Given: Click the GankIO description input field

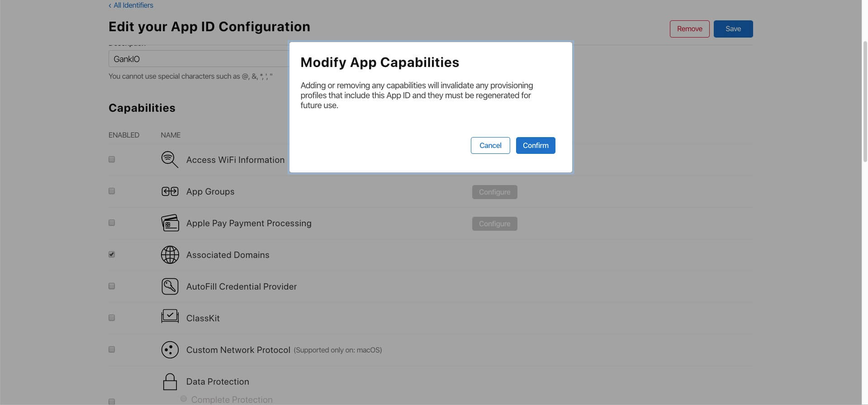Looking at the screenshot, I should click(199, 59).
